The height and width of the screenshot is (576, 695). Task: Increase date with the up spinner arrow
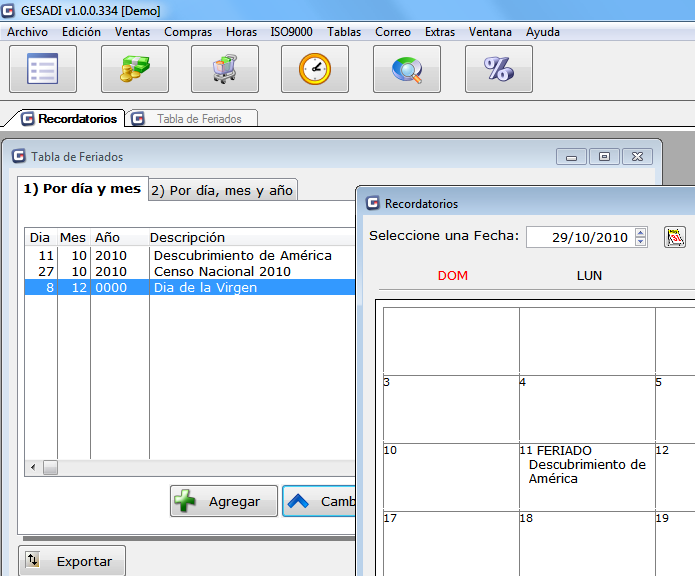point(641,232)
